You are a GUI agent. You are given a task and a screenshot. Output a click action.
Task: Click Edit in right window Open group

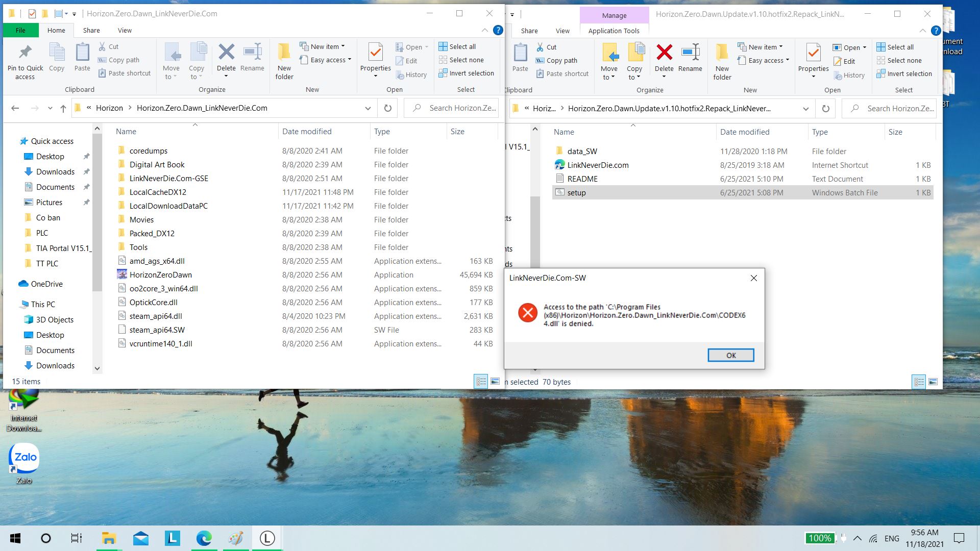tap(844, 61)
